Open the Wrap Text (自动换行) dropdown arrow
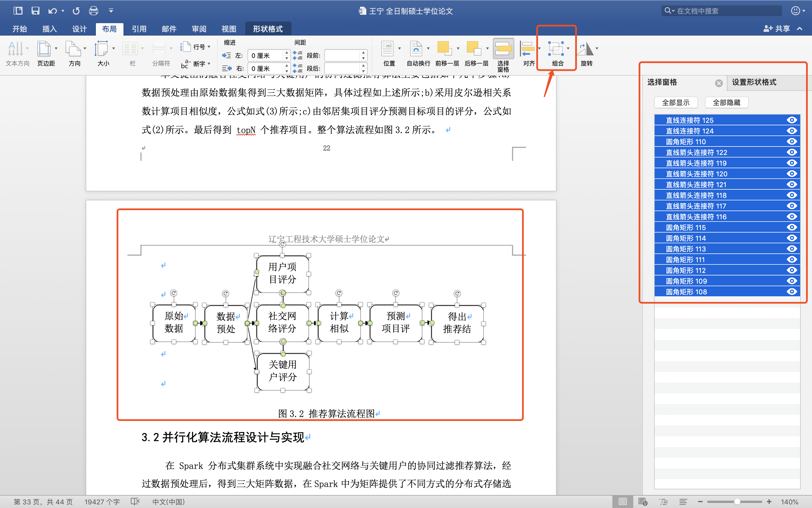Image resolution: width=812 pixels, height=508 pixels. (x=428, y=48)
